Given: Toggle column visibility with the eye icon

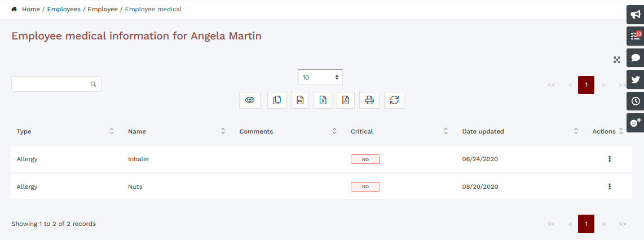Looking at the screenshot, I should [x=249, y=100].
